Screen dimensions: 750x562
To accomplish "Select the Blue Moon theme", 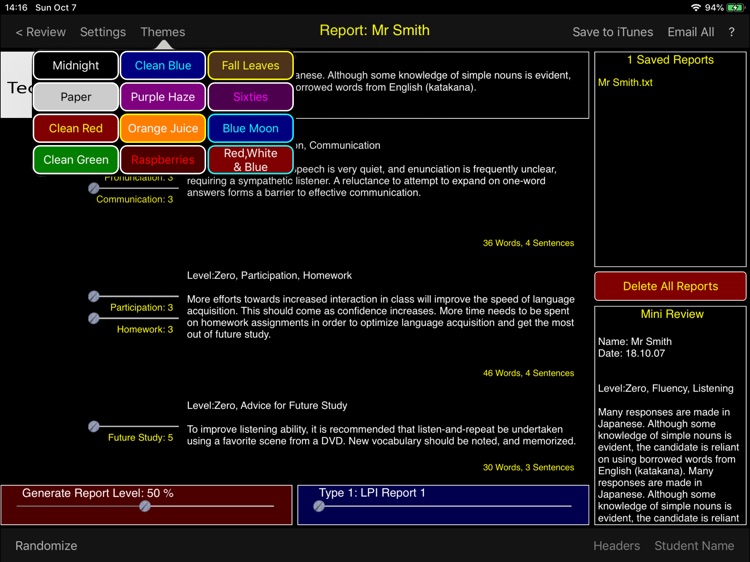I will (x=250, y=128).
